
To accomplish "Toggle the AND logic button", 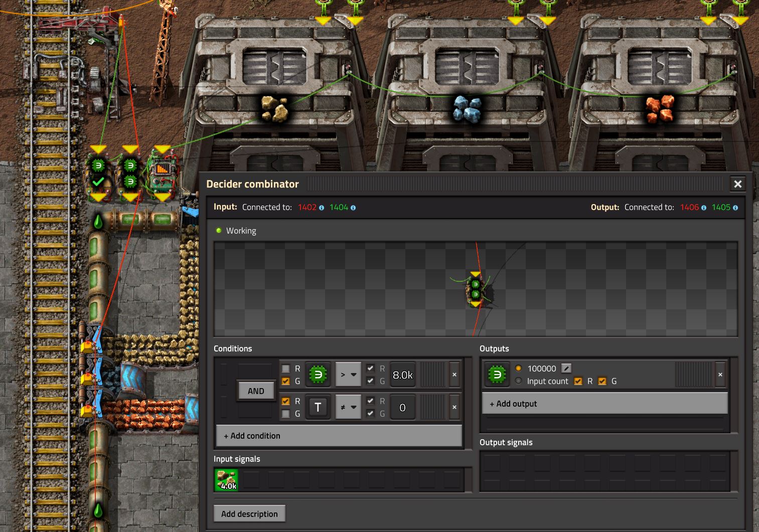I will tap(256, 391).
